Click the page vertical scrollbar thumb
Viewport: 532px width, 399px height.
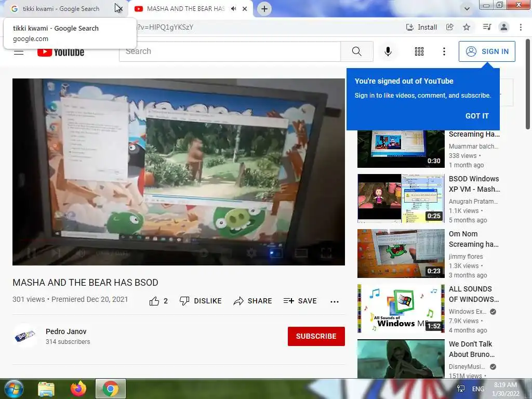pyautogui.click(x=528, y=84)
